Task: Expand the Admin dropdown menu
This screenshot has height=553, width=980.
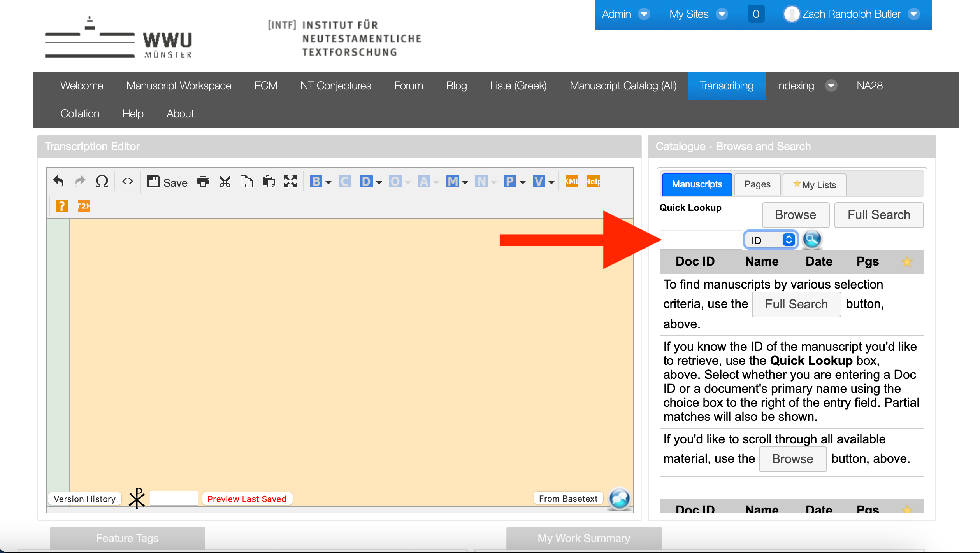Action: (x=644, y=14)
